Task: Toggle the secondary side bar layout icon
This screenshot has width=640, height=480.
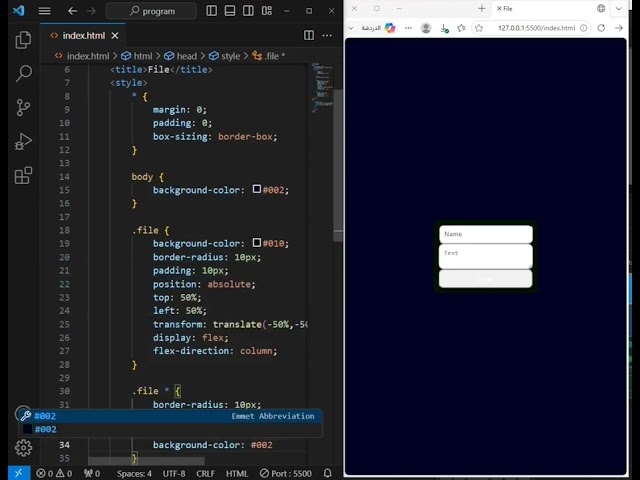Action: (x=248, y=11)
